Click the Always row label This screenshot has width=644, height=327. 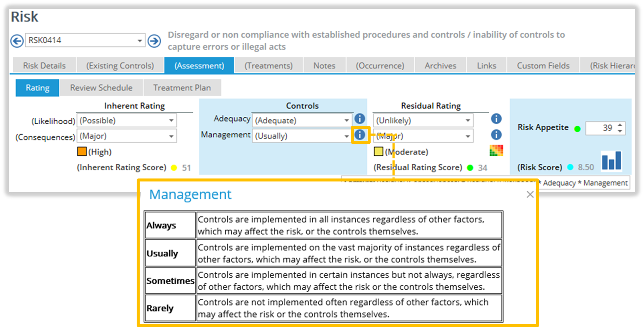[x=161, y=226]
